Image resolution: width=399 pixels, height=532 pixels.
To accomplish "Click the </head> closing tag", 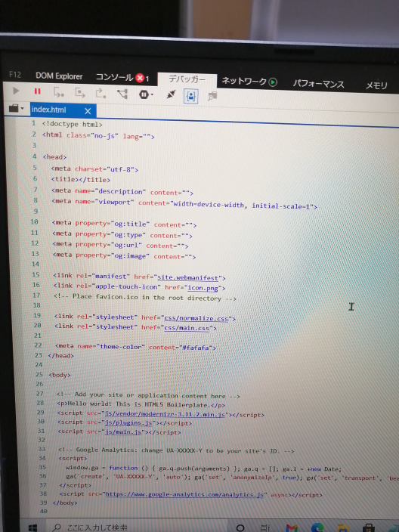I will [60, 355].
